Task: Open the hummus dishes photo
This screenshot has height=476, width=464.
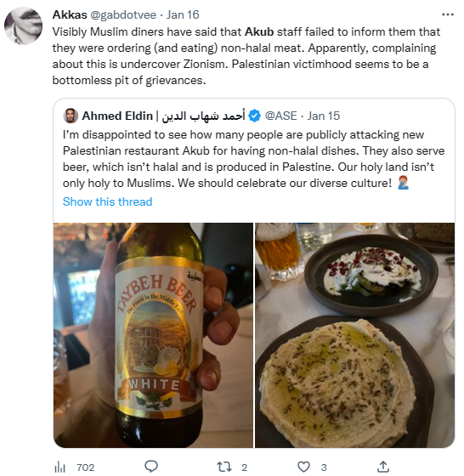Action: pyautogui.click(x=354, y=335)
